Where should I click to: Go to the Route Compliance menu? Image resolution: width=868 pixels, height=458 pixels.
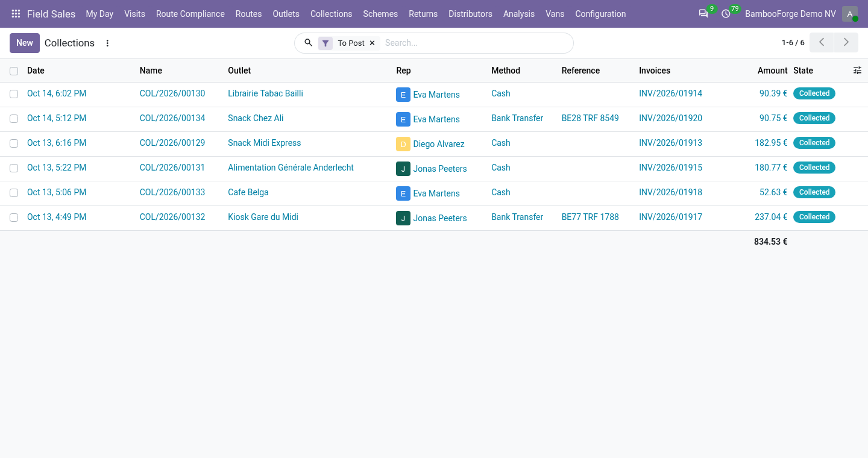click(190, 14)
